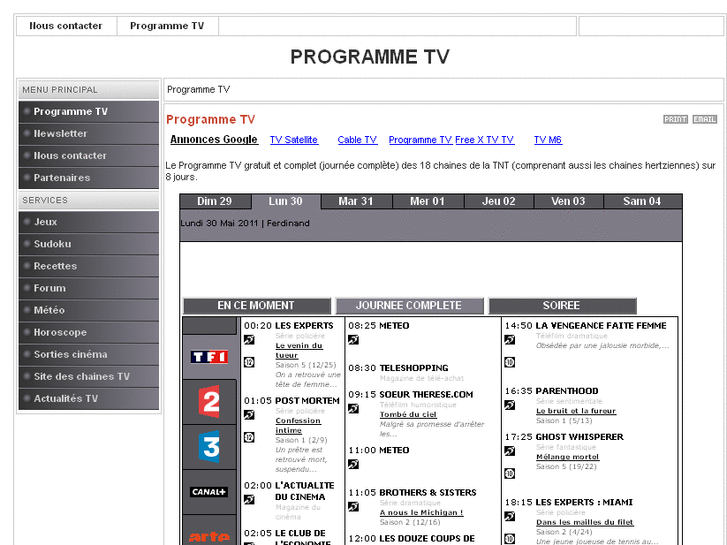Select the France 3 channel logo
The image size is (727, 545).
click(x=210, y=446)
